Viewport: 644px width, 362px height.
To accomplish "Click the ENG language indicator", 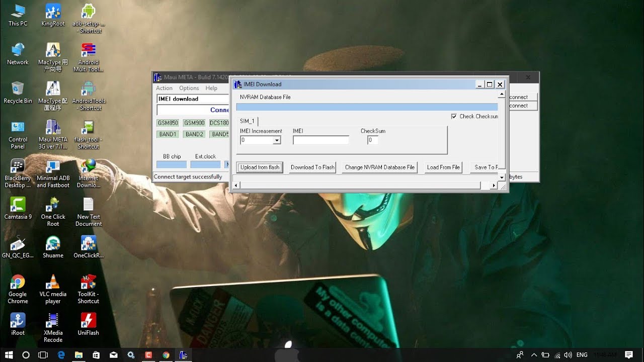I will (x=582, y=355).
